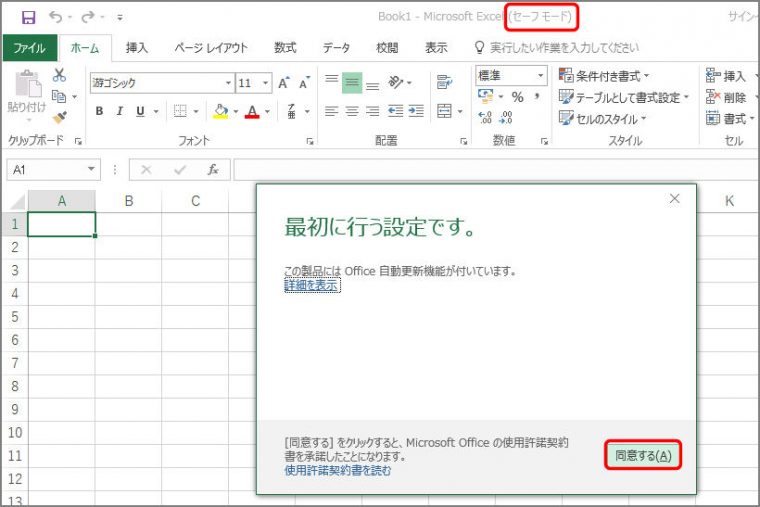Image resolution: width=760 pixels, height=507 pixels.
Task: Open the font size 11 dropdown
Action: 265,83
